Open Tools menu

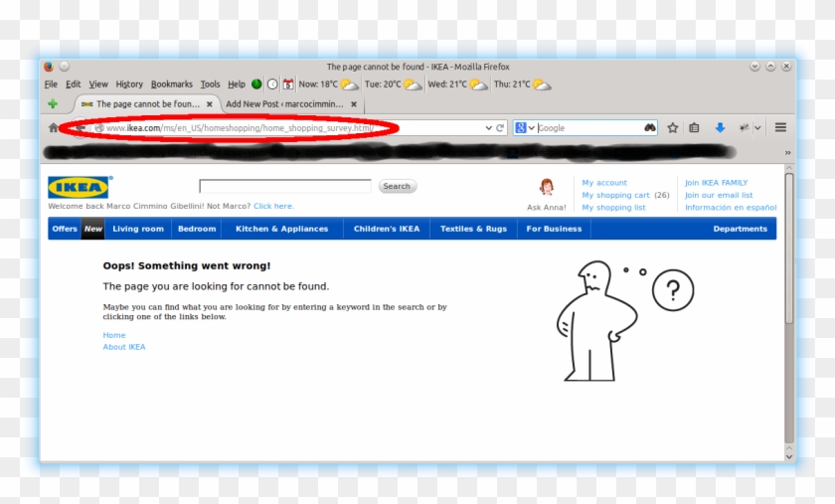click(210, 84)
